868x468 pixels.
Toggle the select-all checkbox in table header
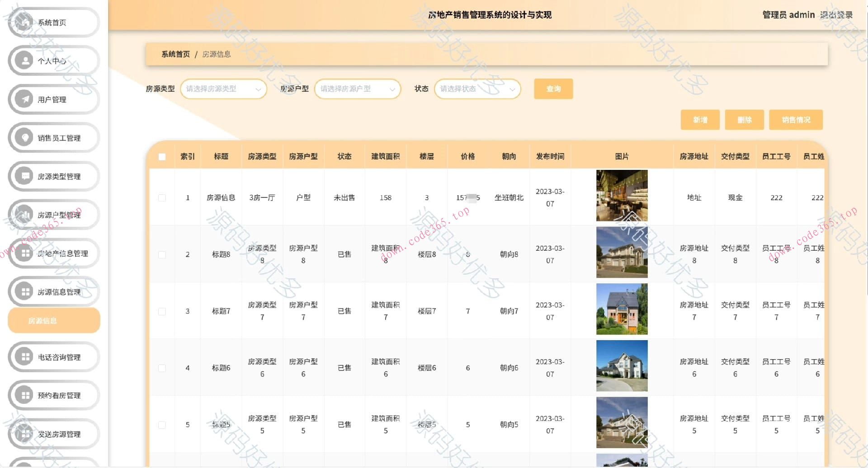point(162,156)
